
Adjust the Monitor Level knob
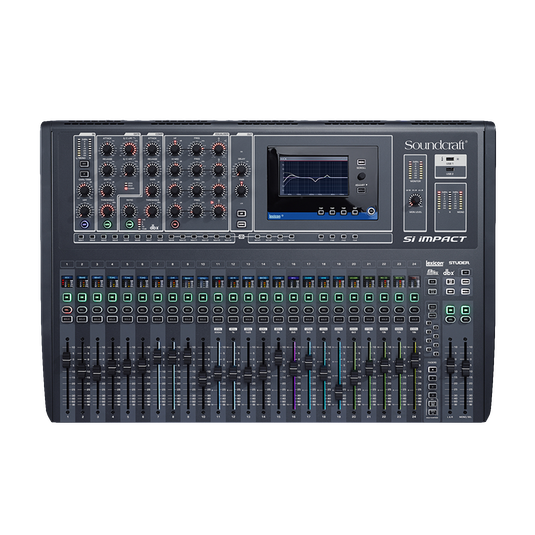pyautogui.click(x=415, y=201)
